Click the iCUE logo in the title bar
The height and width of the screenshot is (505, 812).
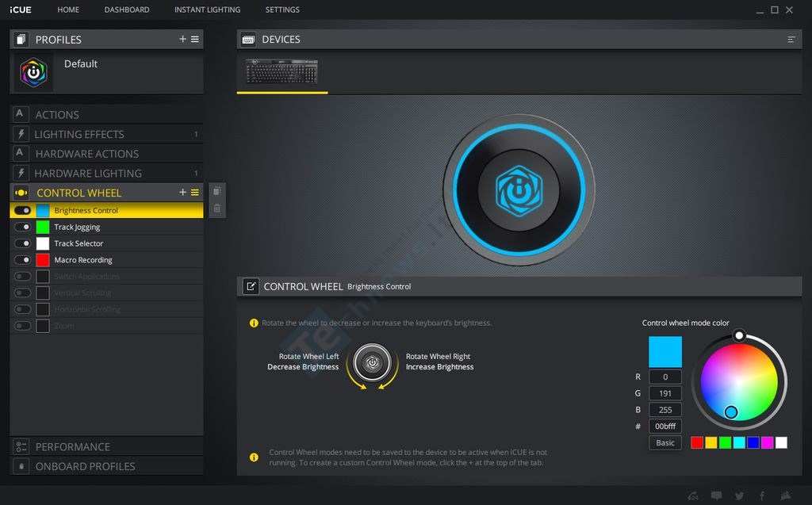coord(20,10)
